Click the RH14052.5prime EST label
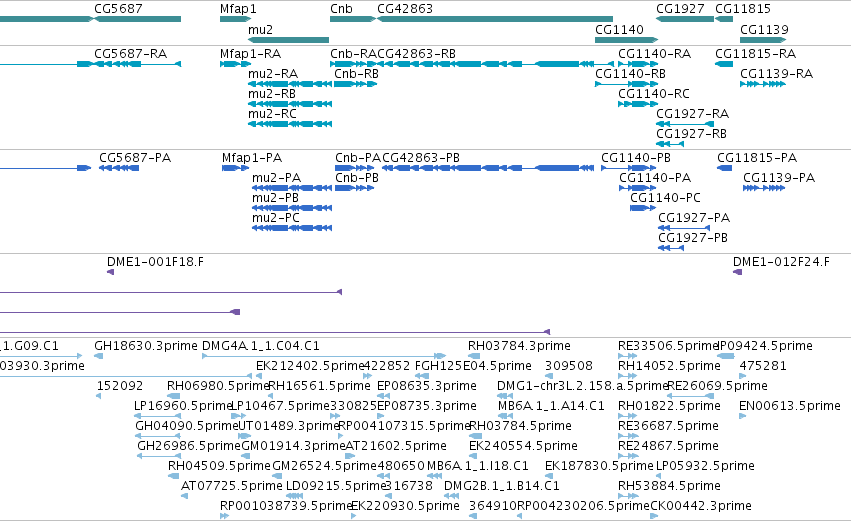Viewport: 851px width, 521px height. coord(669,366)
